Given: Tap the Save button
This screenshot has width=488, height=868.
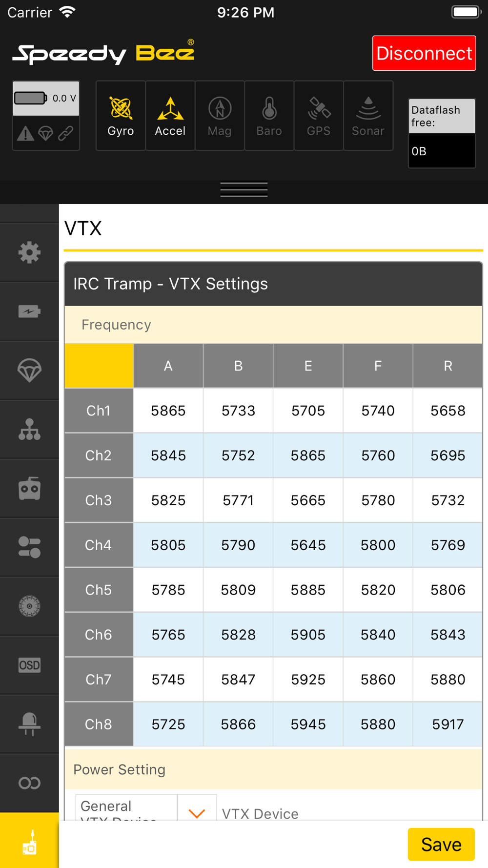Looking at the screenshot, I should point(441,844).
